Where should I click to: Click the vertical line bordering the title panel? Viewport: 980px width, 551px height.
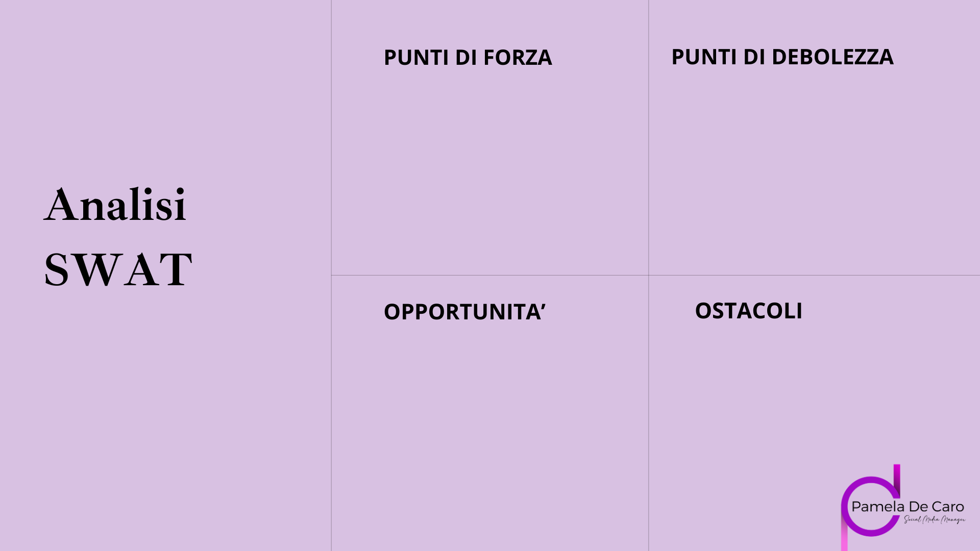[331, 275]
